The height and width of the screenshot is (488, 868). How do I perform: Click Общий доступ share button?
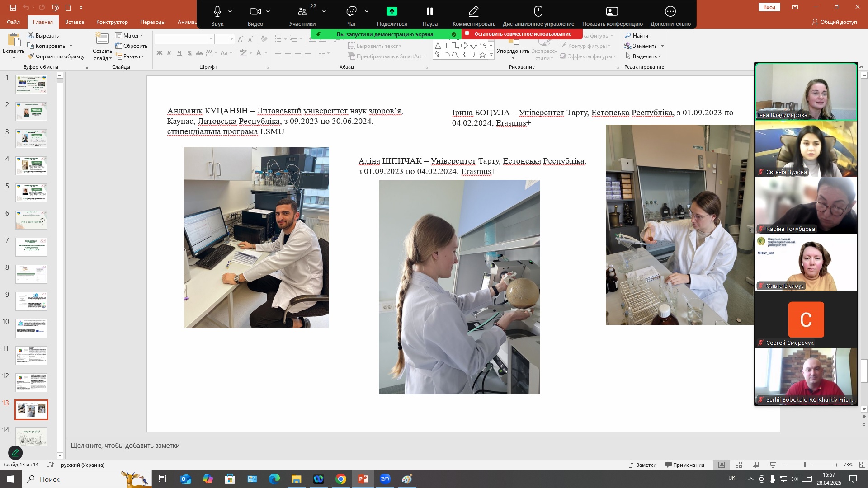(x=835, y=22)
